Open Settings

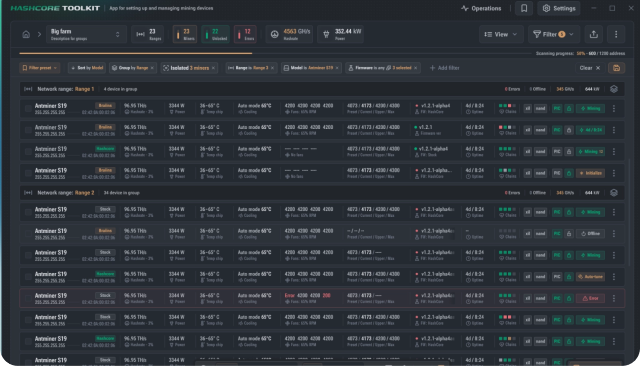[x=559, y=8]
